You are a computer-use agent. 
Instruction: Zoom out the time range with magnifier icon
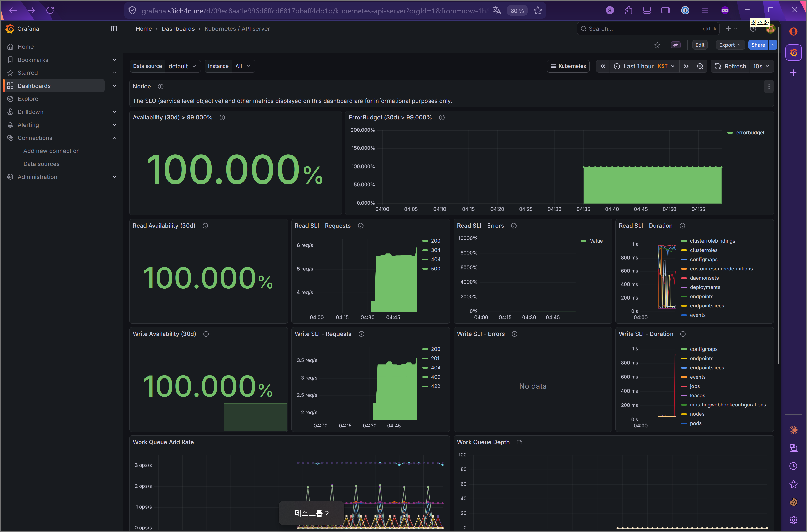(700, 66)
